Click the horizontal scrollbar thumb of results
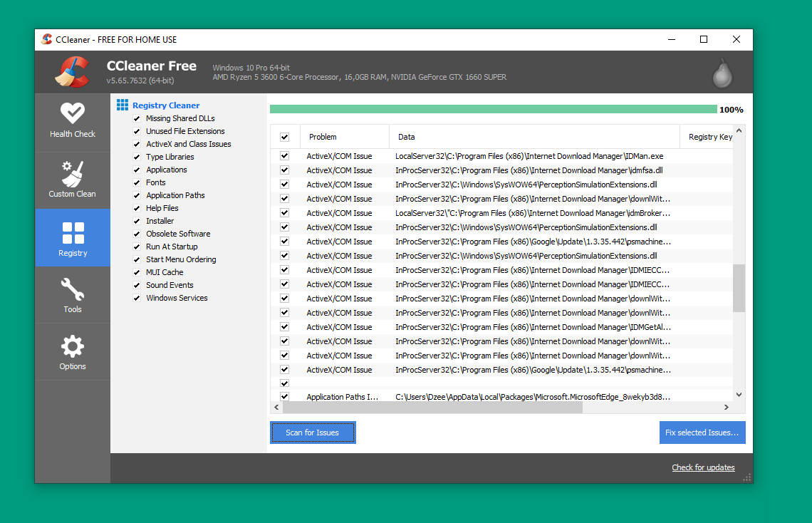Screen dimensions: 812x523 432,407
